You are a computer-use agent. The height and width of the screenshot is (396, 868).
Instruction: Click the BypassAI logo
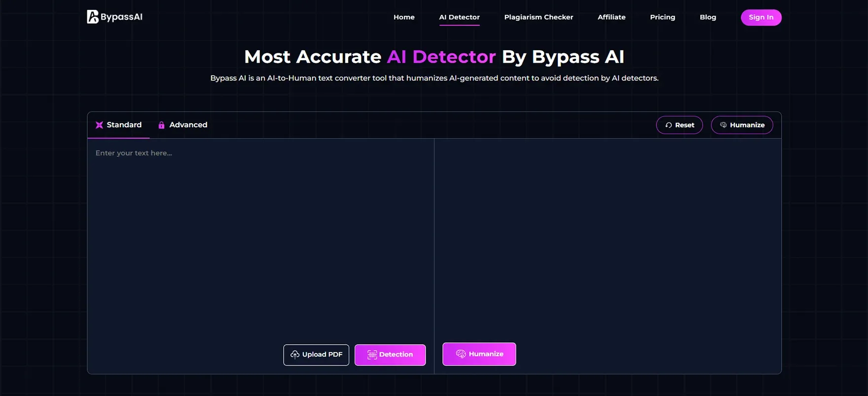[x=114, y=17]
